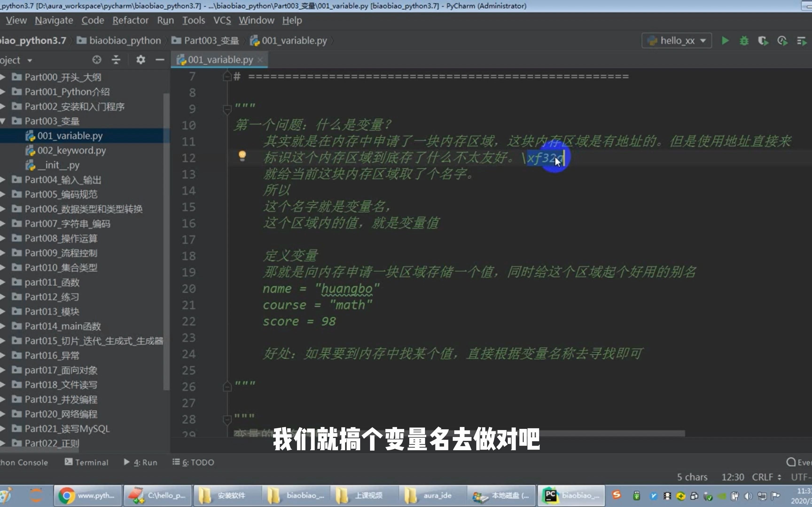Image resolution: width=812 pixels, height=507 pixels.
Task: Open 002_keyword.py in project tree
Action: click(x=71, y=150)
